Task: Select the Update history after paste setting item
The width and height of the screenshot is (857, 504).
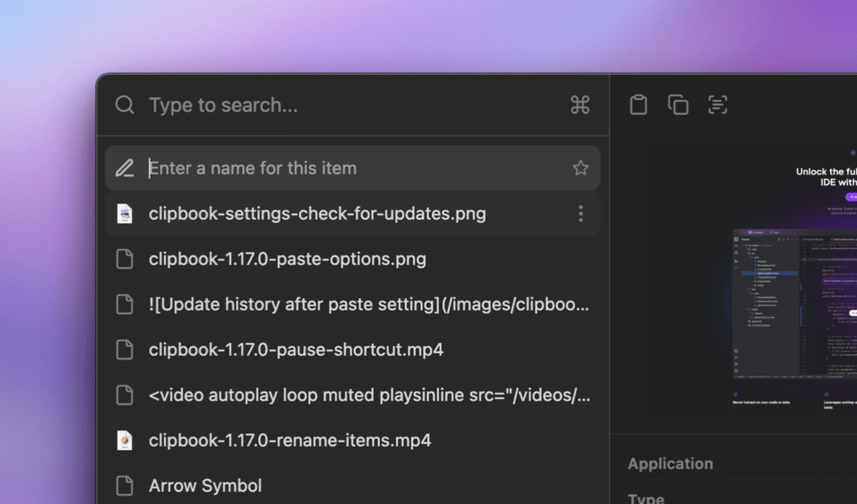Action: [353, 304]
